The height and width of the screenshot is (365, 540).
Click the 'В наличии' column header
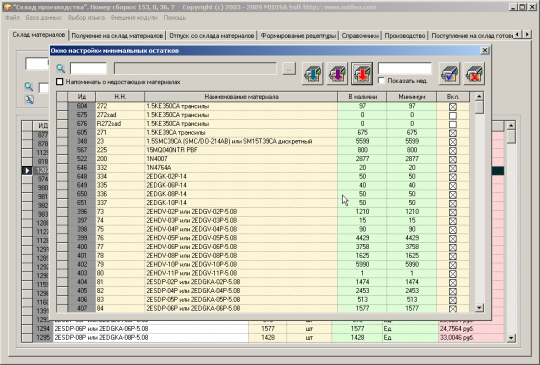pos(362,97)
